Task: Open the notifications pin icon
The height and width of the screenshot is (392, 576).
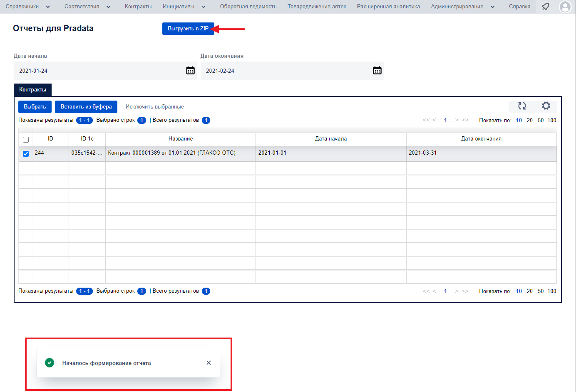Action: [x=545, y=7]
